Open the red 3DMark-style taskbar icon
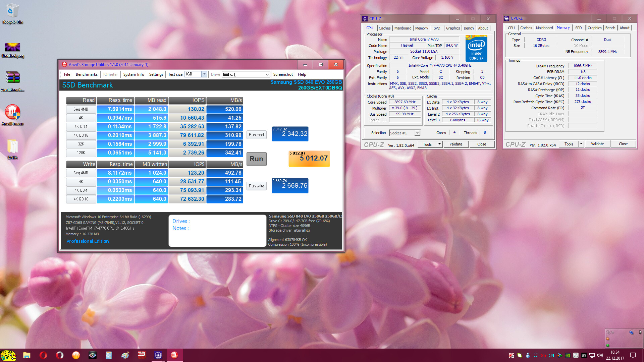This screenshot has height=362, width=644. coord(142,355)
